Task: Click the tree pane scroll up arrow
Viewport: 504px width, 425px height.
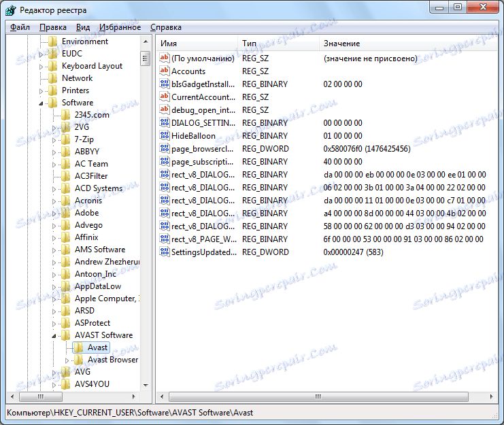Action: click(146, 41)
